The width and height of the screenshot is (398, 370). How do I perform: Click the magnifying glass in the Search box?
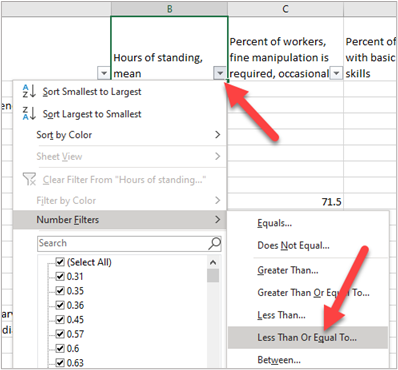point(214,243)
